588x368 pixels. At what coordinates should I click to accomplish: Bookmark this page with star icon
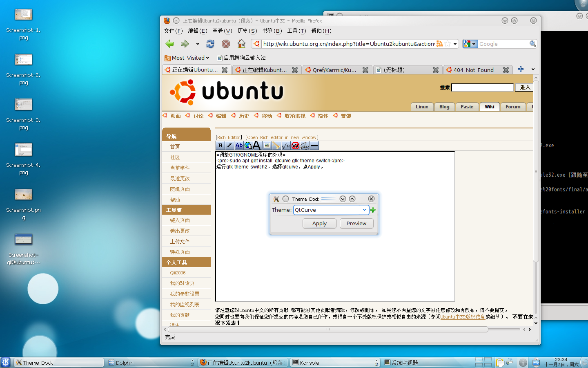click(448, 44)
